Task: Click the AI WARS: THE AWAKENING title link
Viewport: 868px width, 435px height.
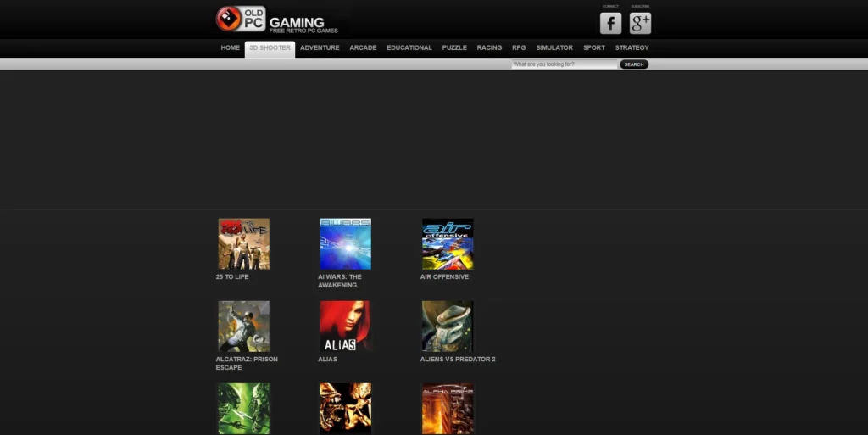Action: (339, 282)
